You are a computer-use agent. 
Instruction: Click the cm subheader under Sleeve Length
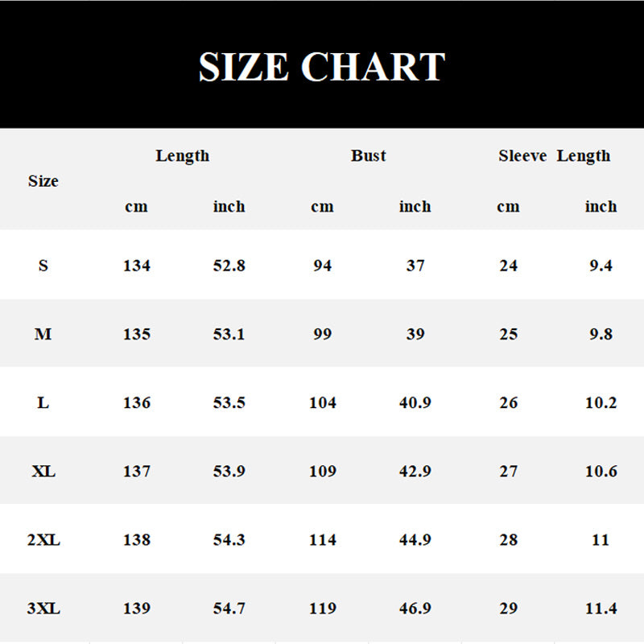click(x=508, y=207)
